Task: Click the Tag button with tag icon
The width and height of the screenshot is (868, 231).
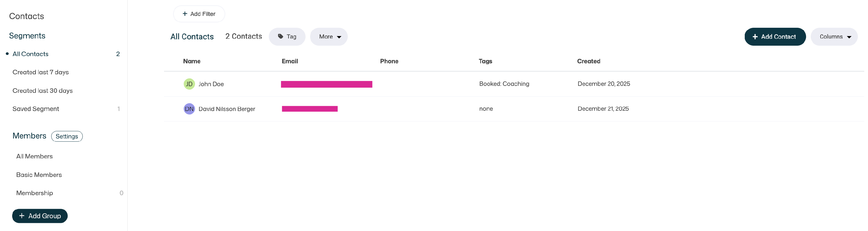Action: tap(287, 37)
